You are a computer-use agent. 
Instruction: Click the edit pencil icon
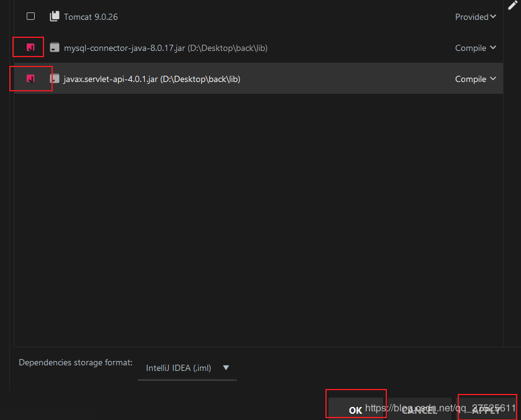click(x=512, y=5)
